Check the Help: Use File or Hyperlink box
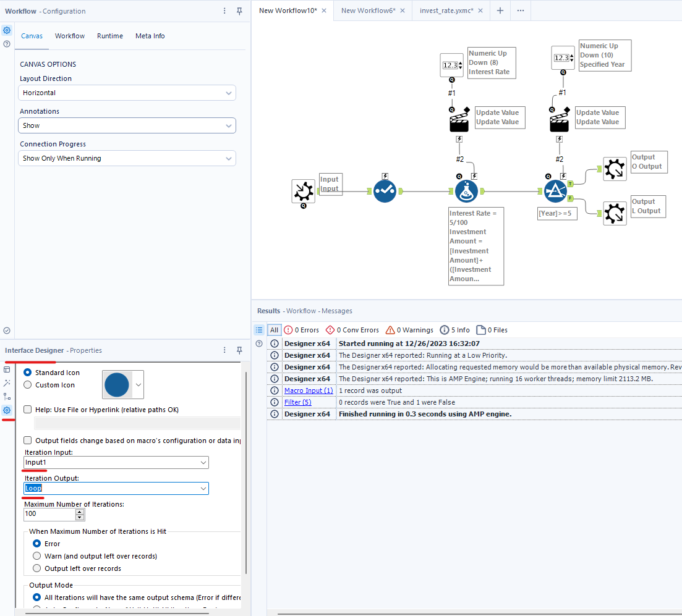 [x=28, y=410]
